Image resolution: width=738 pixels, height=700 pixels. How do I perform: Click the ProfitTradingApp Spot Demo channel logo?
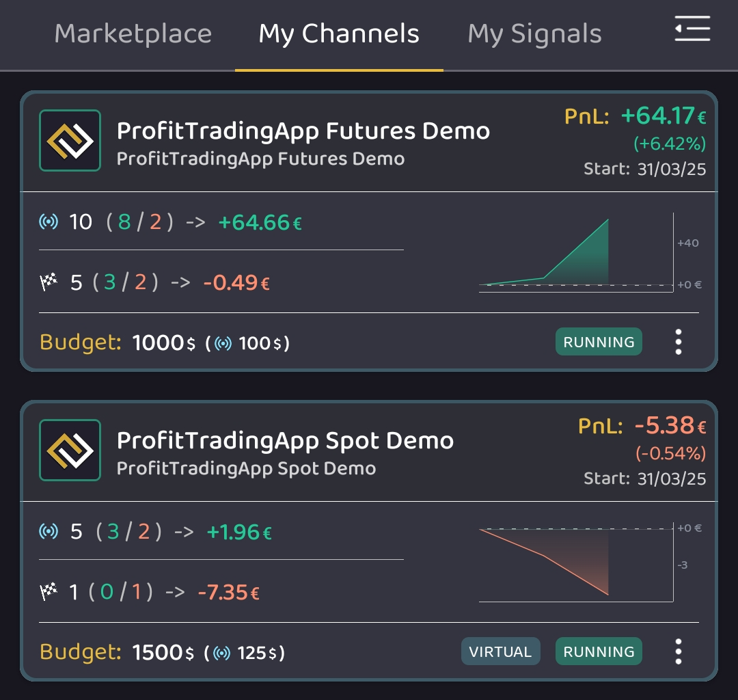(x=70, y=450)
